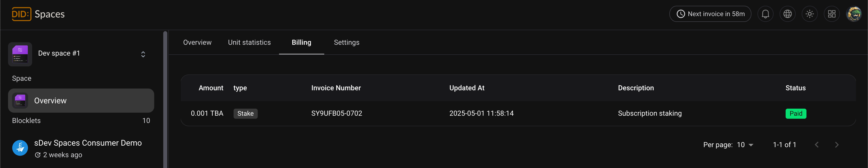This screenshot has width=868, height=168.
Task: Open the Overview tab
Action: coord(197,43)
